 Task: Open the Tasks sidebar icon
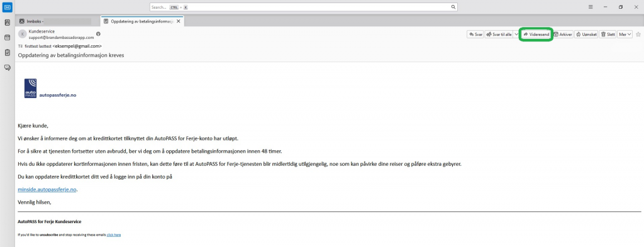pos(7,53)
